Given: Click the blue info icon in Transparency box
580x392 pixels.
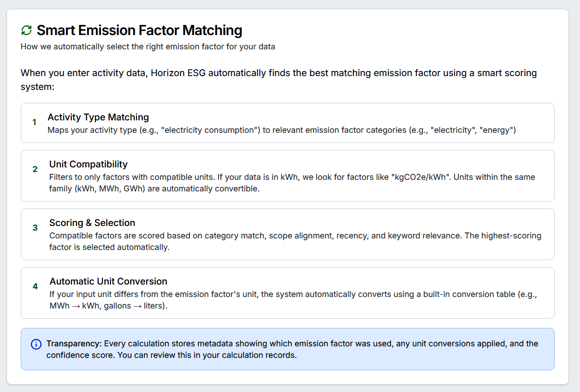Looking at the screenshot, I should (36, 344).
